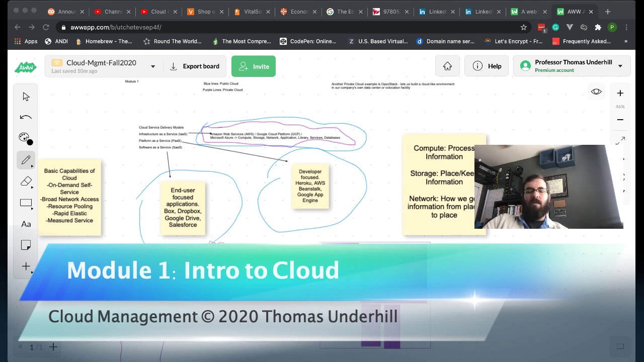Add a page with bottom plus icon

pos(53,347)
